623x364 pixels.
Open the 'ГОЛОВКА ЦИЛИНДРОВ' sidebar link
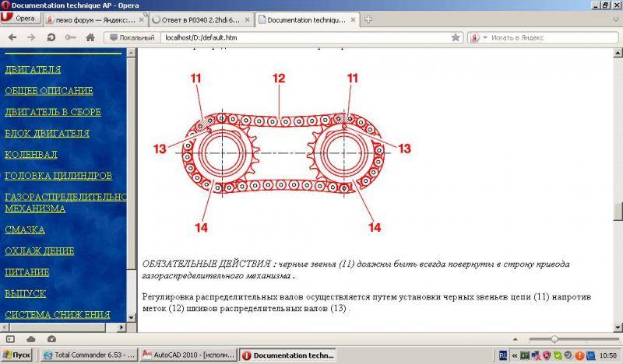pos(58,176)
